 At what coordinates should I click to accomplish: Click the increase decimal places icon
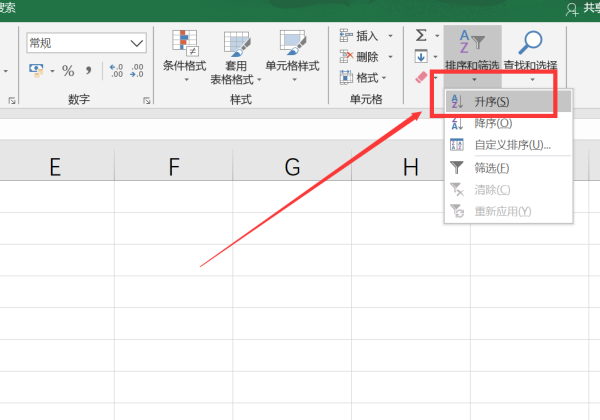(x=115, y=71)
